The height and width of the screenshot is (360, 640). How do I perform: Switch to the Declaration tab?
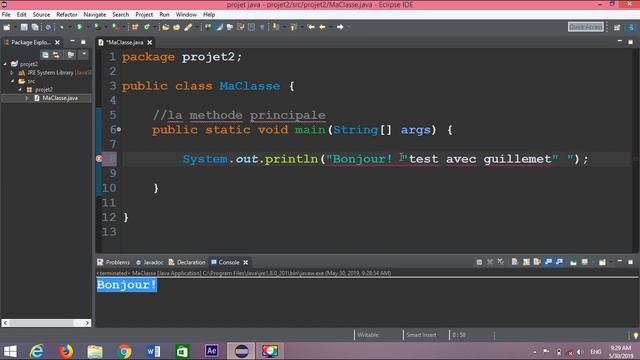pyautogui.click(x=187, y=262)
